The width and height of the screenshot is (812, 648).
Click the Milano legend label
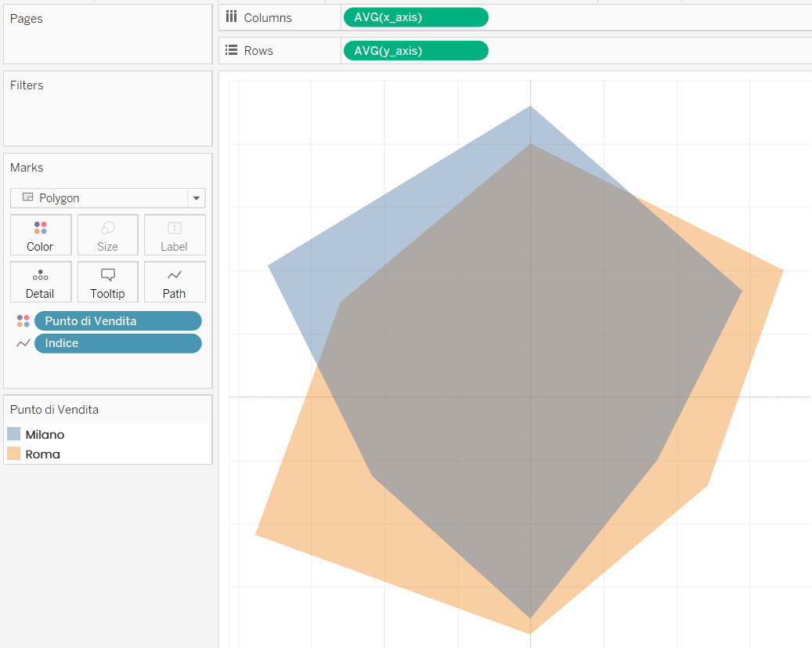[x=43, y=434]
